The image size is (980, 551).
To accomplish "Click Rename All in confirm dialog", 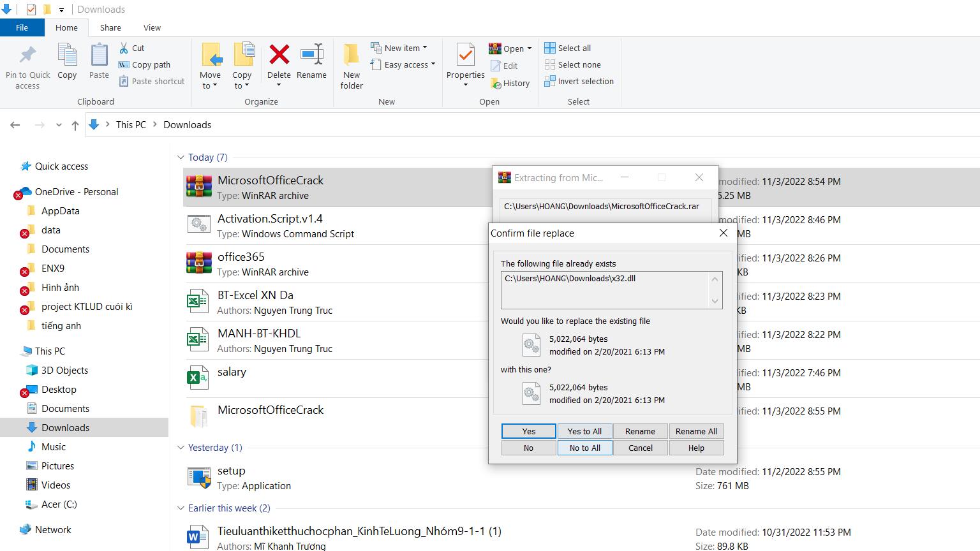I will pyautogui.click(x=696, y=431).
